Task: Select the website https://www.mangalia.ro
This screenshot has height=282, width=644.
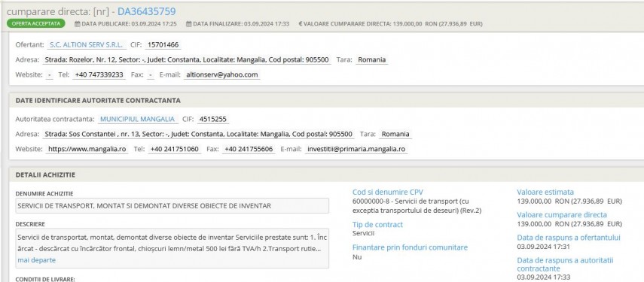Action: click(87, 149)
